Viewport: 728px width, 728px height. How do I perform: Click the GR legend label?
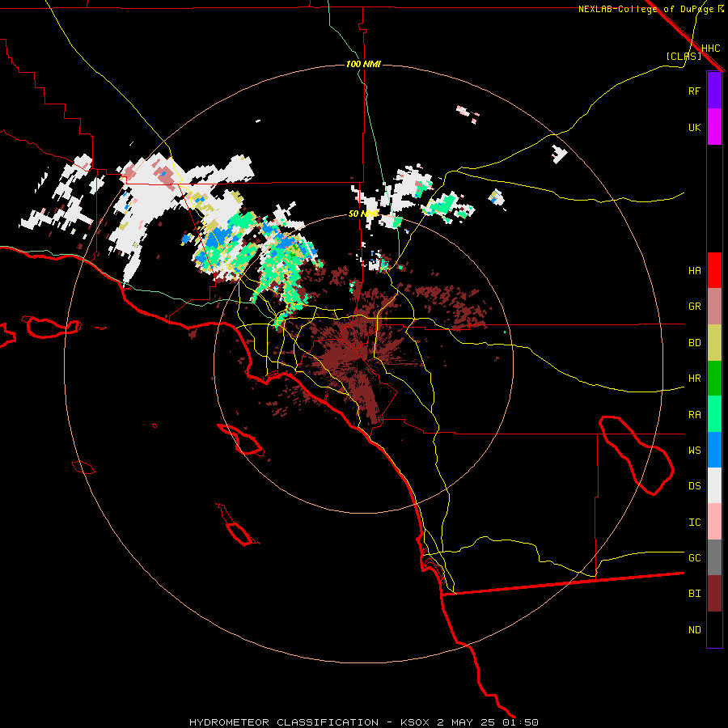click(x=694, y=307)
